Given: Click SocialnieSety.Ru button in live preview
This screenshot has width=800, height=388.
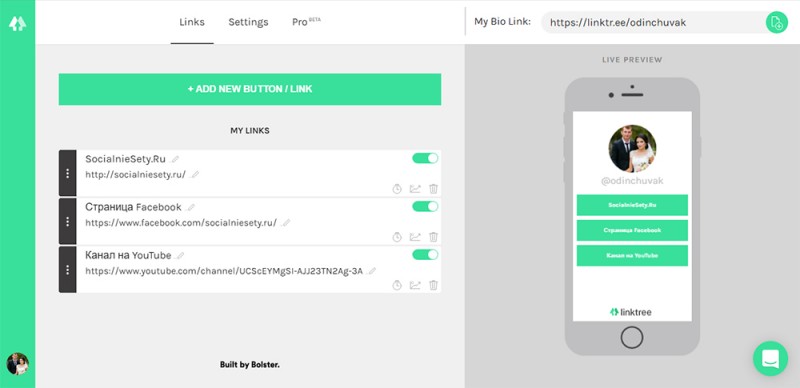Looking at the screenshot, I should 632,205.
